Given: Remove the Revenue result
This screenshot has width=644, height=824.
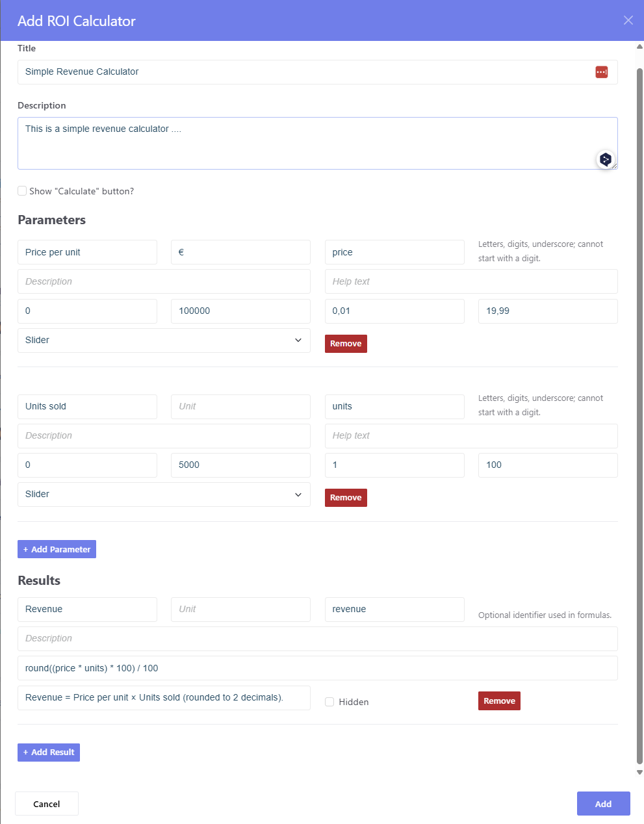Looking at the screenshot, I should pos(499,701).
